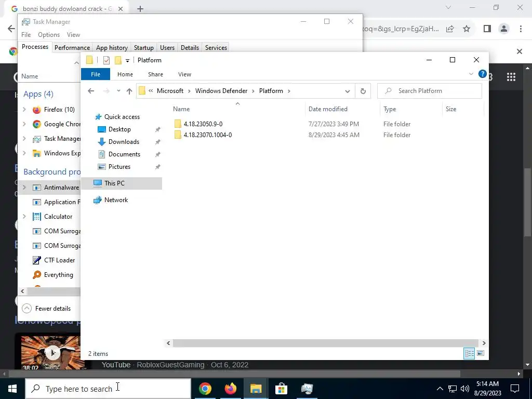
Task: Click the network tray icon
Action: click(x=453, y=389)
